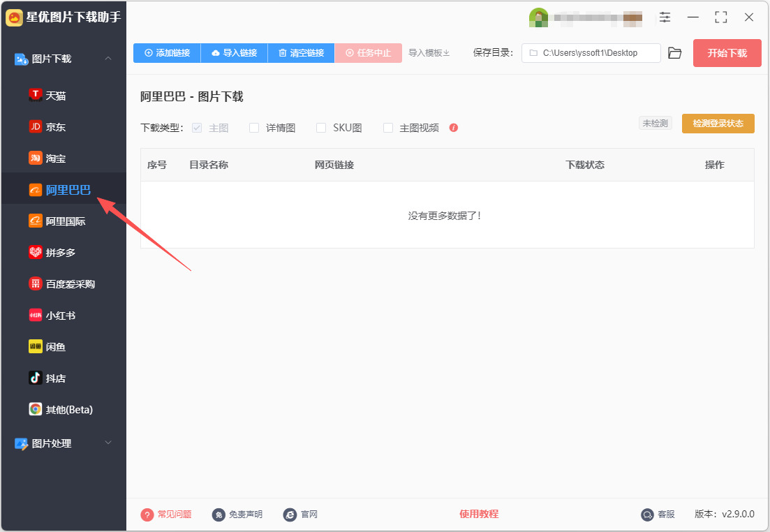770x532 pixels.
Task: Open the 免责声明 link text
Action: tap(246, 515)
